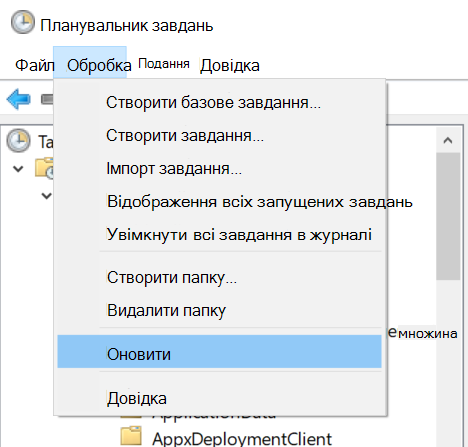
Task: Open the Подання menu
Action: [164, 63]
